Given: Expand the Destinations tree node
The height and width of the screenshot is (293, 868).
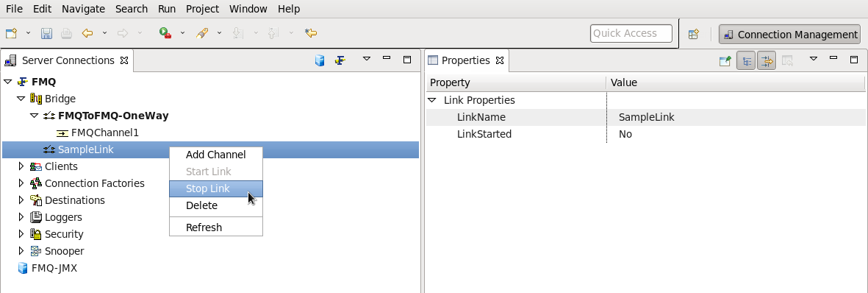Looking at the screenshot, I should click(21, 200).
